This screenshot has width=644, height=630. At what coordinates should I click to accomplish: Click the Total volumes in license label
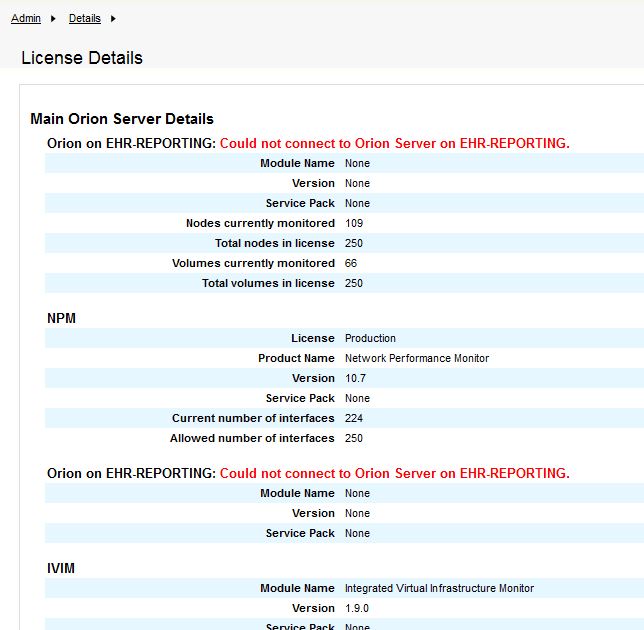(268, 283)
